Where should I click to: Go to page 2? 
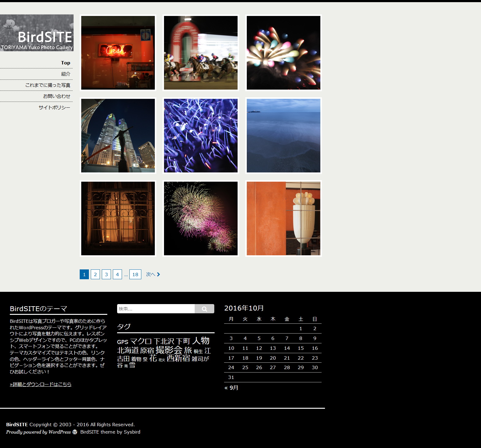95,274
